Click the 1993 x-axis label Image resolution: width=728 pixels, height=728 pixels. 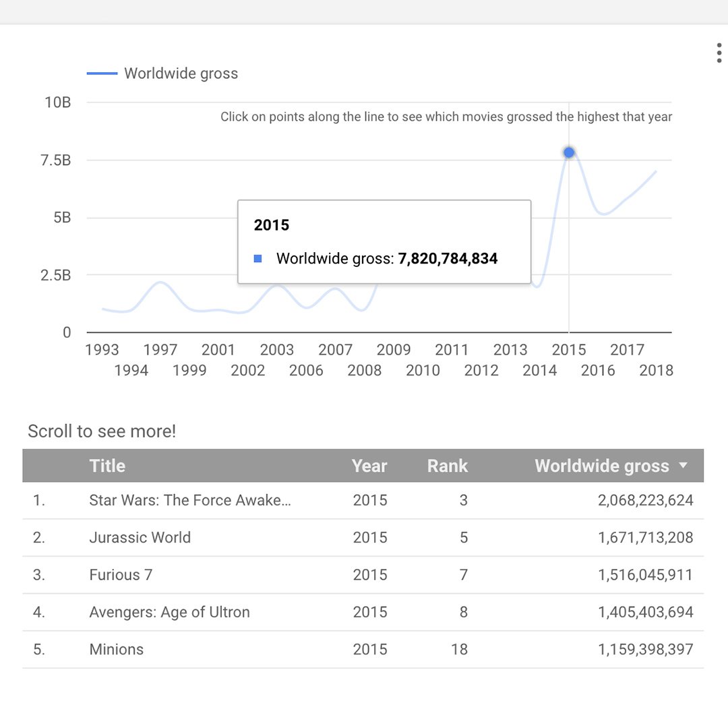(102, 350)
